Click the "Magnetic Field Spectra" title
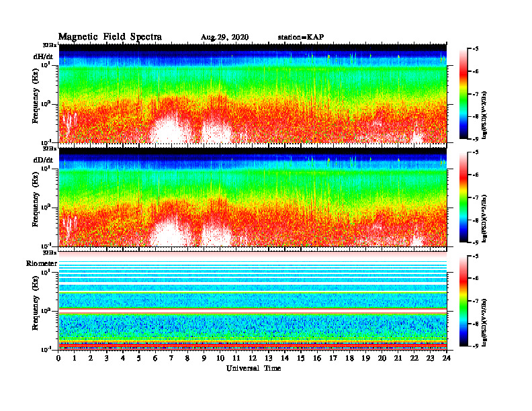This screenshot has height=411, width=532. [x=110, y=37]
